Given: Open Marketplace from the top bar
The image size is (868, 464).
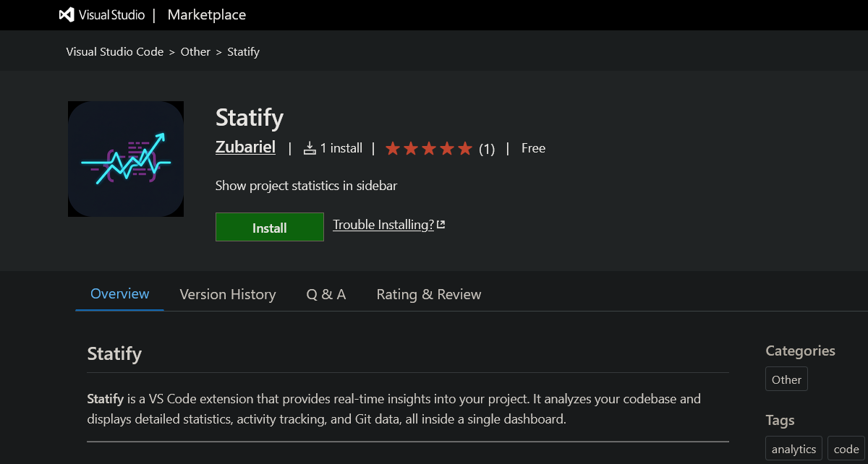Looking at the screenshot, I should 206,14.
